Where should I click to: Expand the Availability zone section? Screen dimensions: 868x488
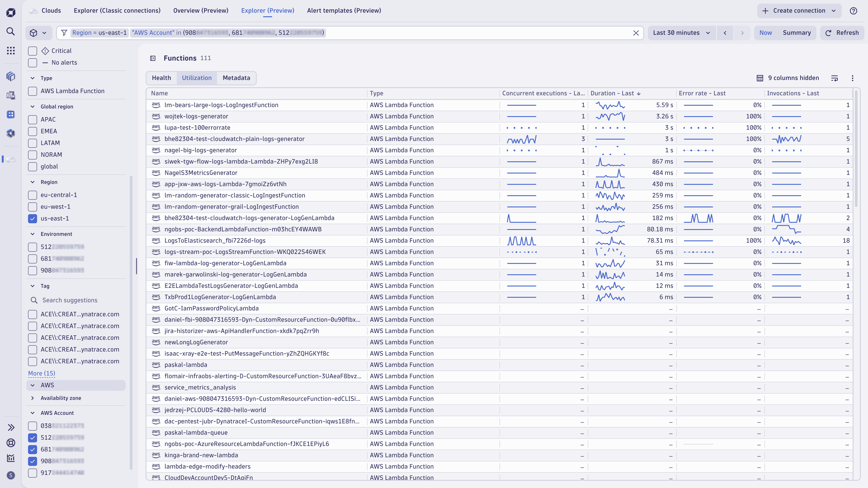pos(33,398)
